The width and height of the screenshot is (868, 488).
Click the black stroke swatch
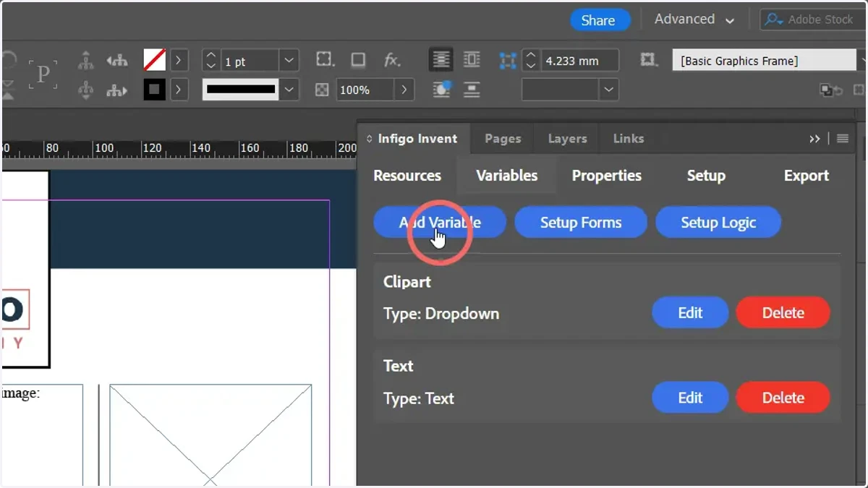click(154, 90)
